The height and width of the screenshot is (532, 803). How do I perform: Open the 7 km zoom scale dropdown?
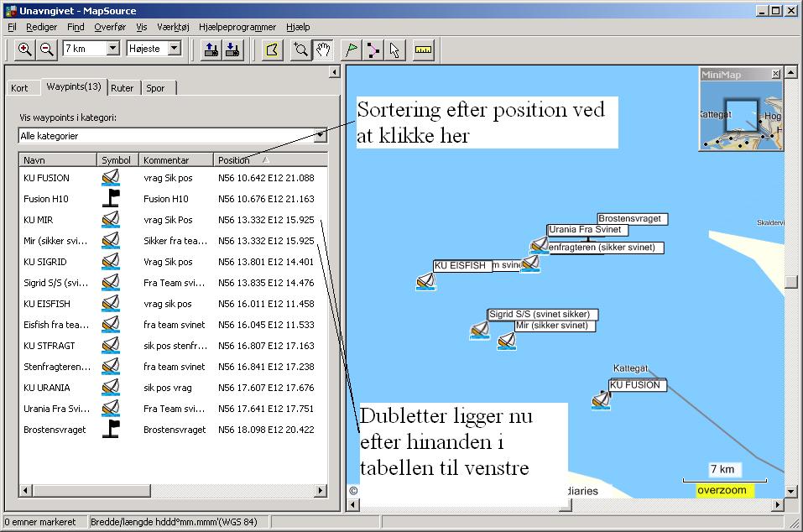tap(113, 48)
